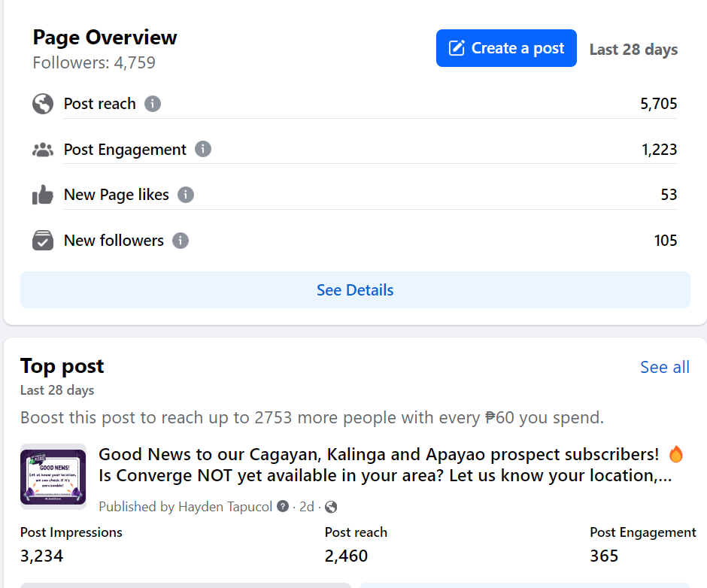The height and width of the screenshot is (588, 707).
Task: Click the New followers checkmark box icon
Action: (43, 241)
